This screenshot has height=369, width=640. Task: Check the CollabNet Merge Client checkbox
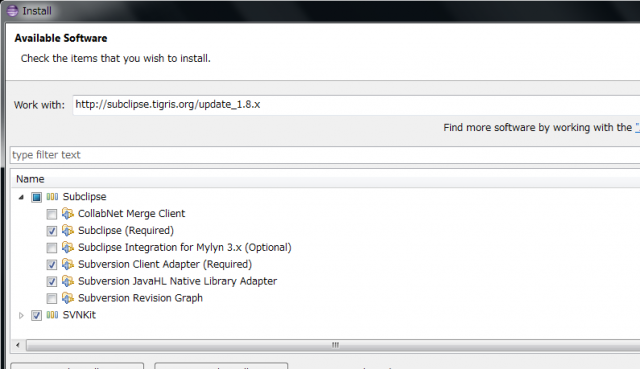[52, 214]
